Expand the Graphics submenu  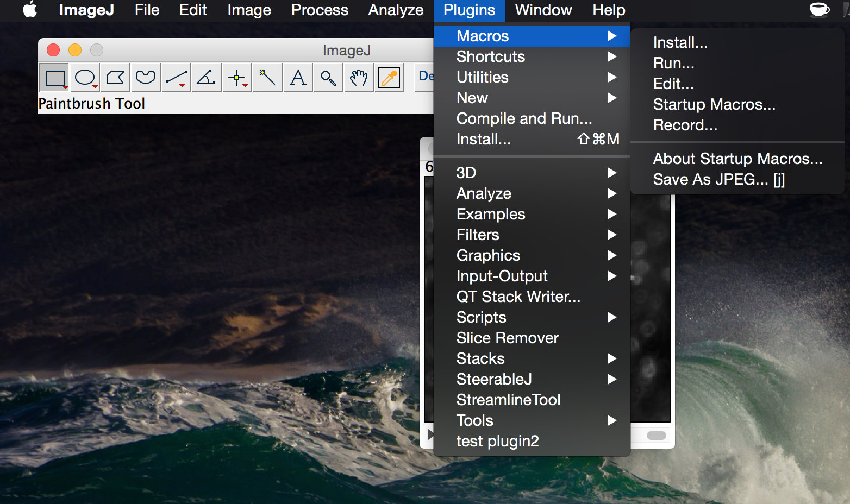click(x=532, y=255)
